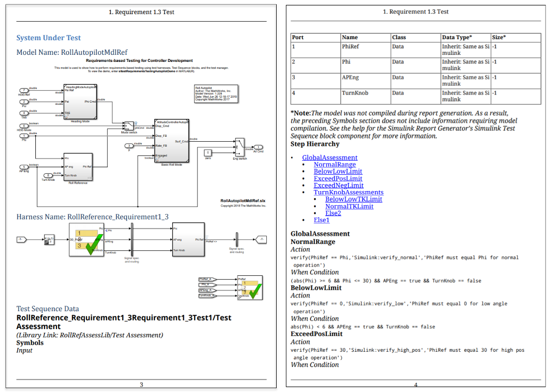Select the Roll Reference subsystem block
550x392 pixels.
[78, 168]
